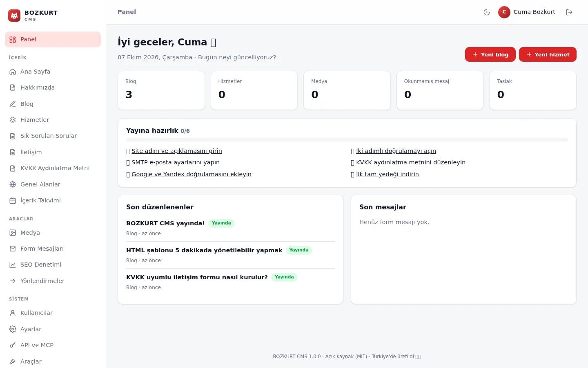This screenshot has width=588, height=368.
Task: Click the 'KVKK aydınlatma metnini düzenleyin' link
Action: (x=411, y=162)
